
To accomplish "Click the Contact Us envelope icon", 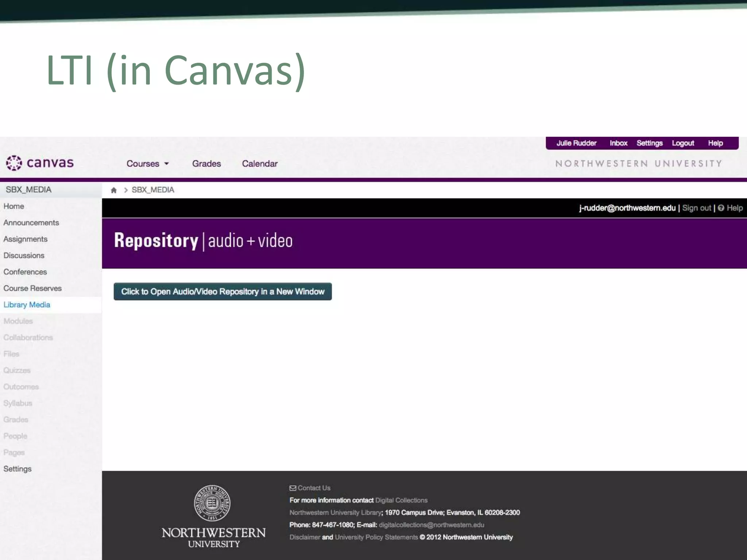I will tap(293, 488).
